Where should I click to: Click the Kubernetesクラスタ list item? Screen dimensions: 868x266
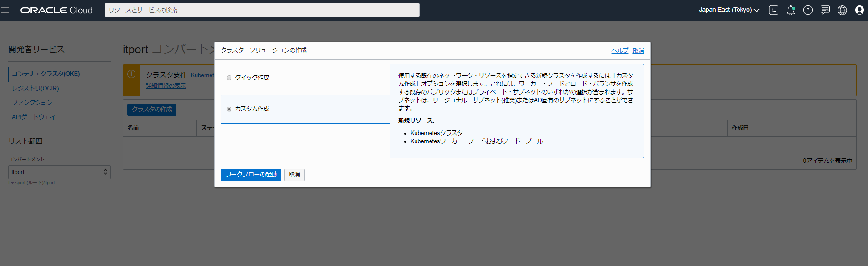(437, 133)
